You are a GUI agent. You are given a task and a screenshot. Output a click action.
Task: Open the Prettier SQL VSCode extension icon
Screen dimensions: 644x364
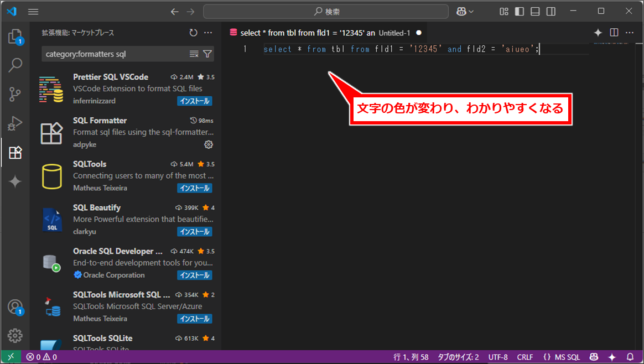[x=51, y=89]
